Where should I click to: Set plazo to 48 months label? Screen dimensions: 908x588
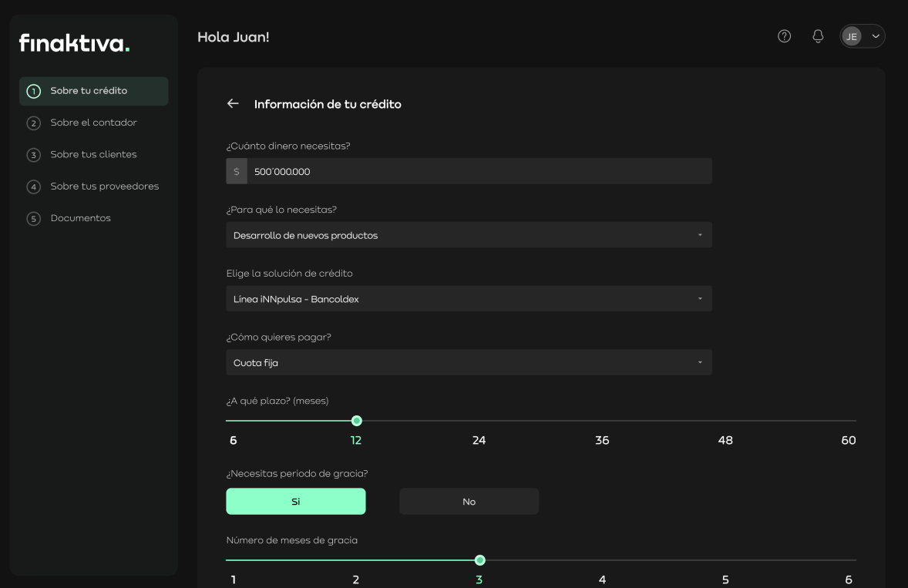pos(725,440)
